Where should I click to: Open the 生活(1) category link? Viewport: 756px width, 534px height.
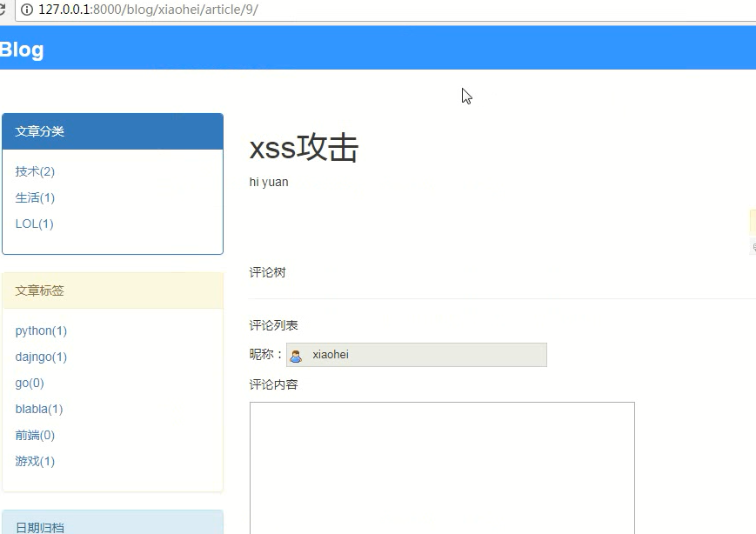tap(35, 197)
